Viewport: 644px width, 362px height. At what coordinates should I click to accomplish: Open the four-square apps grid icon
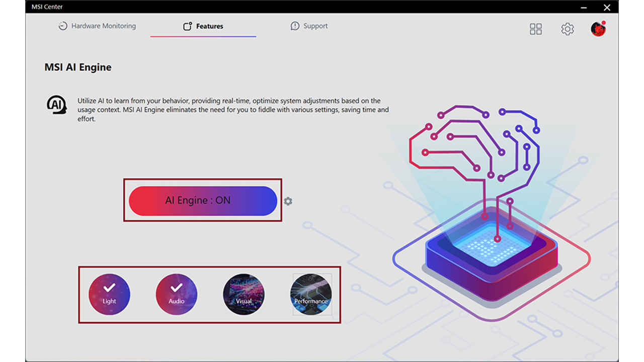point(536,29)
